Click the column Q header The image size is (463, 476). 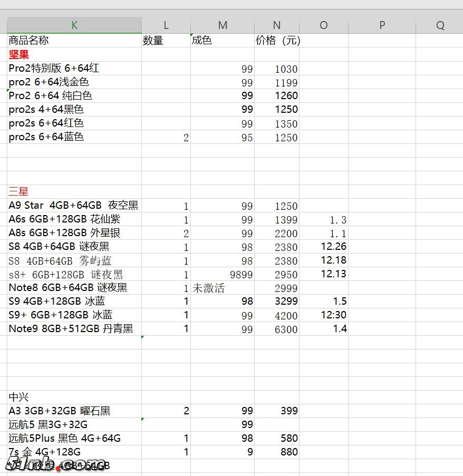click(x=440, y=25)
